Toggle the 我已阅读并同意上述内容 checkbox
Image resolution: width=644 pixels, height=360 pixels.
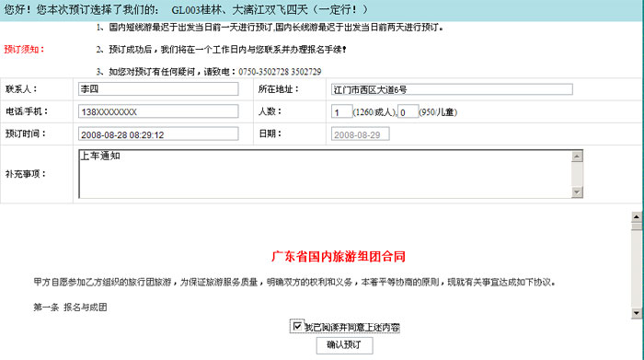[x=297, y=326]
